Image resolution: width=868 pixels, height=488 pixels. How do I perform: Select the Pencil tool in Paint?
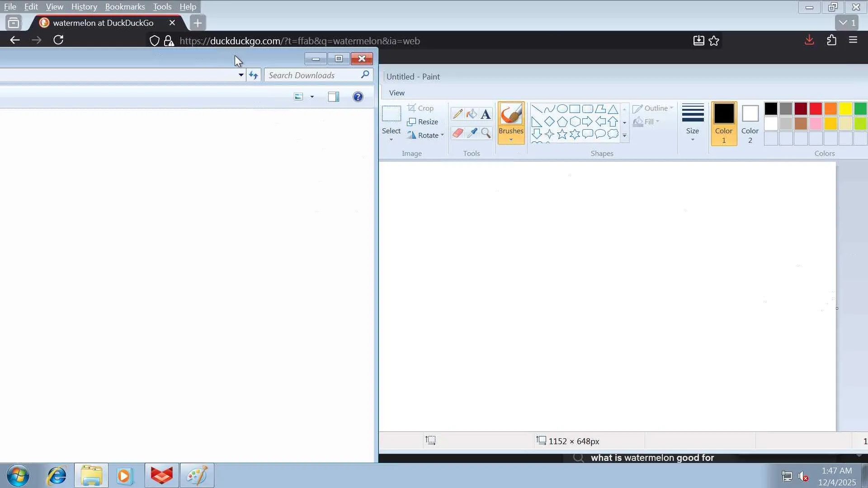click(458, 114)
